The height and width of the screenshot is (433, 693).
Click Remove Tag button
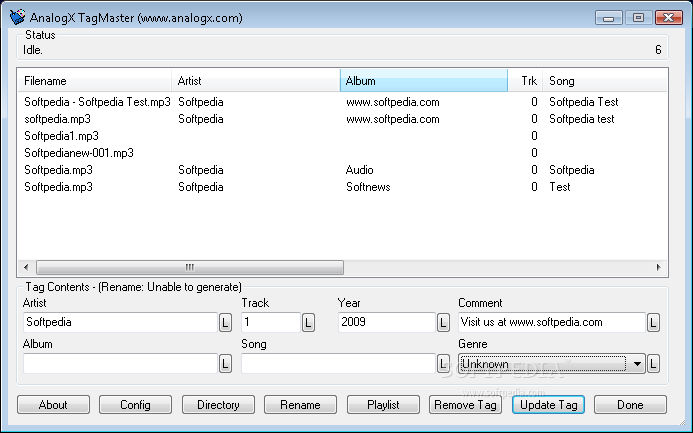(465, 405)
